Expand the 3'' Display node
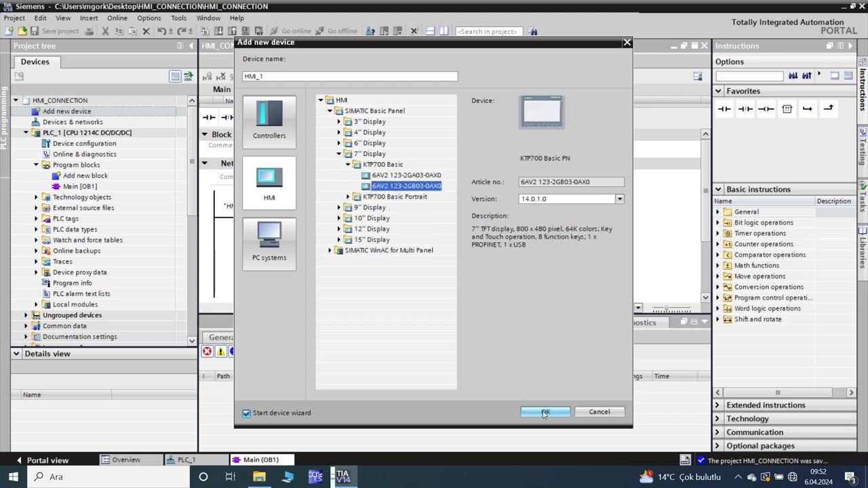868x488 pixels. [x=339, y=121]
